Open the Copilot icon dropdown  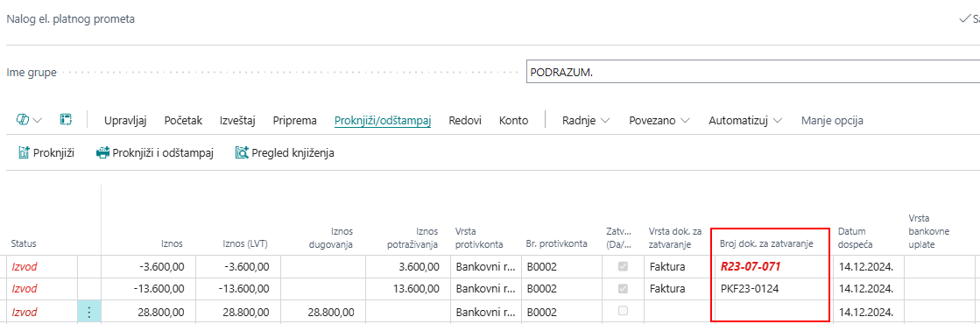(x=30, y=120)
